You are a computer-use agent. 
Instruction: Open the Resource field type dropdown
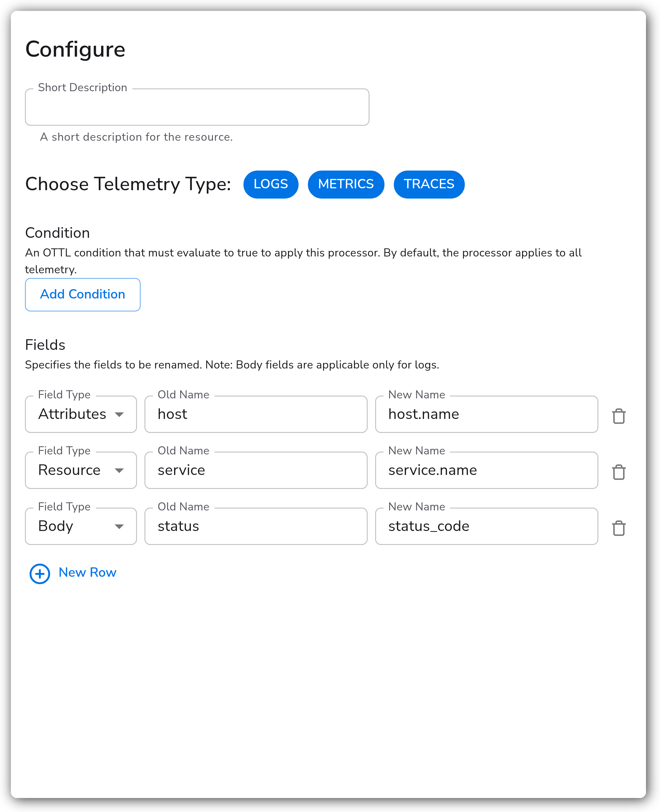coord(81,470)
